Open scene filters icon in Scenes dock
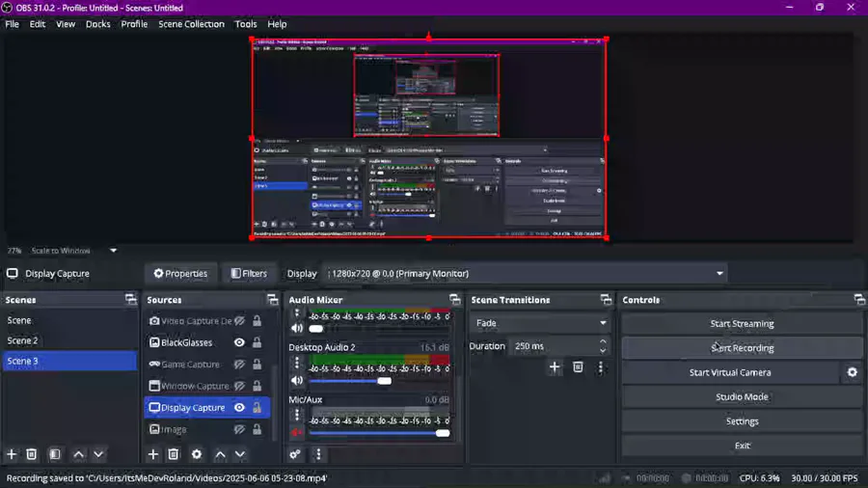Image resolution: width=868 pixels, height=488 pixels. [x=55, y=454]
